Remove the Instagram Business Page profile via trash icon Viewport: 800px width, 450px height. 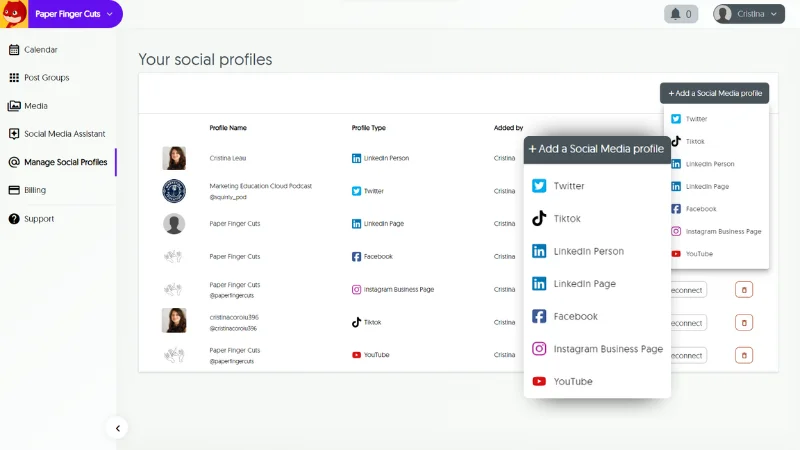pyautogui.click(x=743, y=290)
